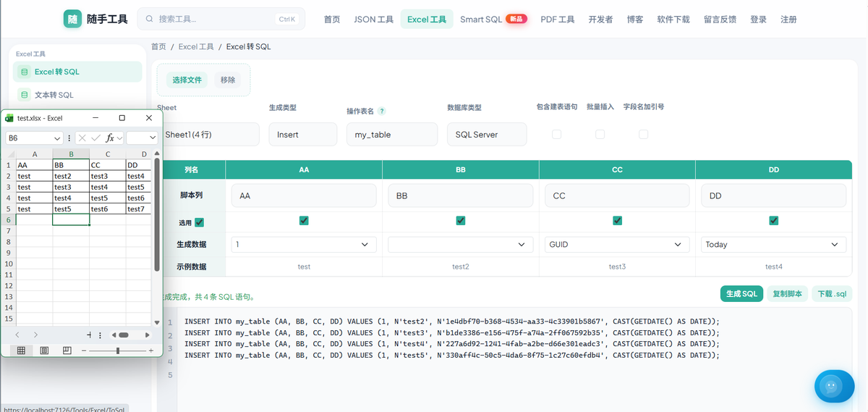Go to the JSON 工具 nav item
Viewport: 868px width, 412px height.
[374, 20]
